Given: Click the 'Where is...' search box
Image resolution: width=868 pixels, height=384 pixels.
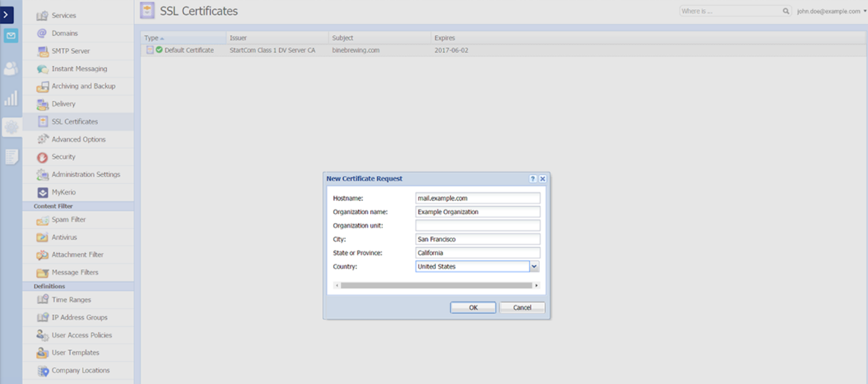Looking at the screenshot, I should (x=730, y=11).
